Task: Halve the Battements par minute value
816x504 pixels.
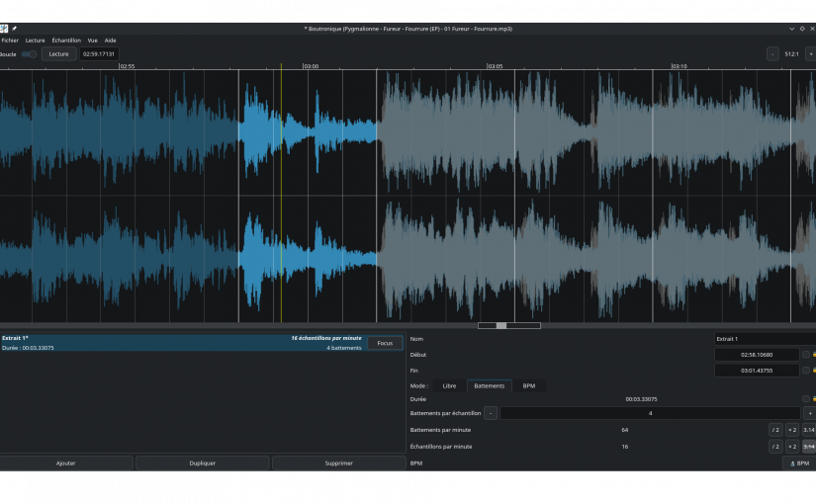Action: (x=775, y=430)
